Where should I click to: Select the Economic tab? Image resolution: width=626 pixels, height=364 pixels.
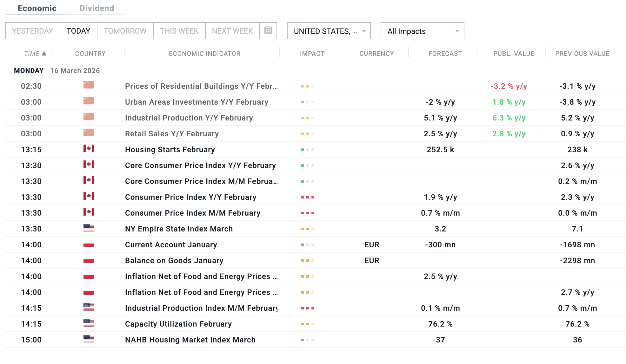37,8
